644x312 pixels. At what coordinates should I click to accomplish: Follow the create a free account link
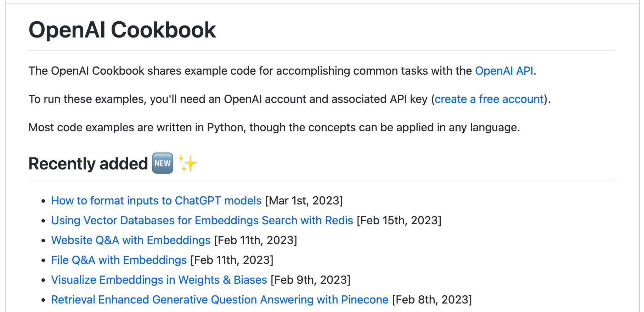(489, 99)
